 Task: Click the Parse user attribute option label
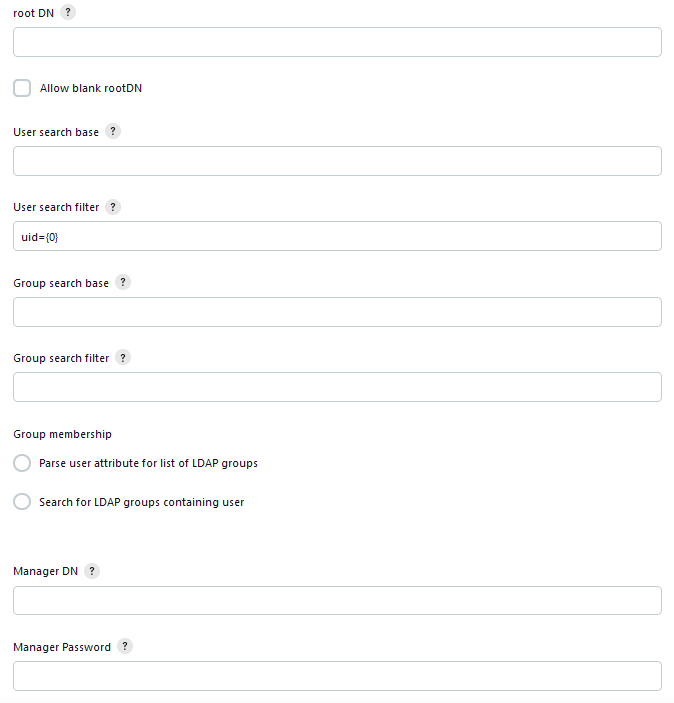(148, 464)
